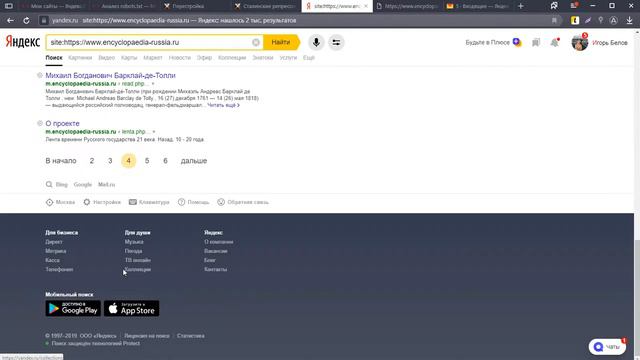Open the yellow extension icon in the toolbar
Viewport: 640px width, 360px height.
575,20
